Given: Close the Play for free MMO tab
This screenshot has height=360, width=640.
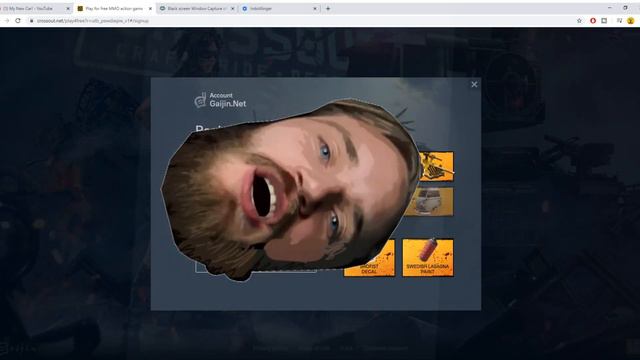Looking at the screenshot, I should [x=150, y=9].
